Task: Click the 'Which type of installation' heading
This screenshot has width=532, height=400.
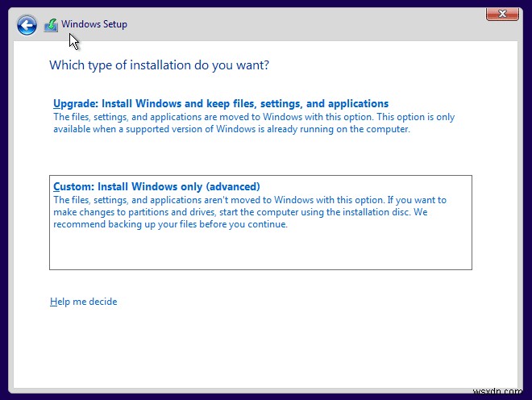Action: click(159, 65)
